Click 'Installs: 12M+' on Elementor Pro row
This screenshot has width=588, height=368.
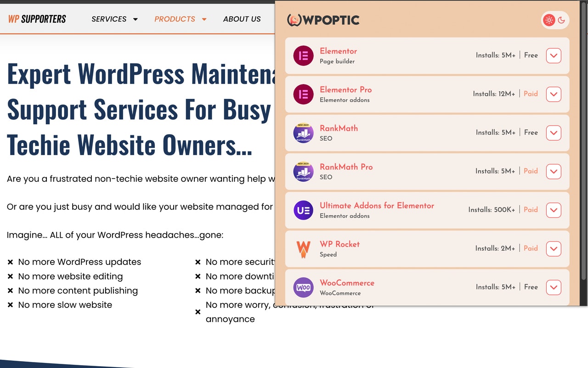click(494, 94)
